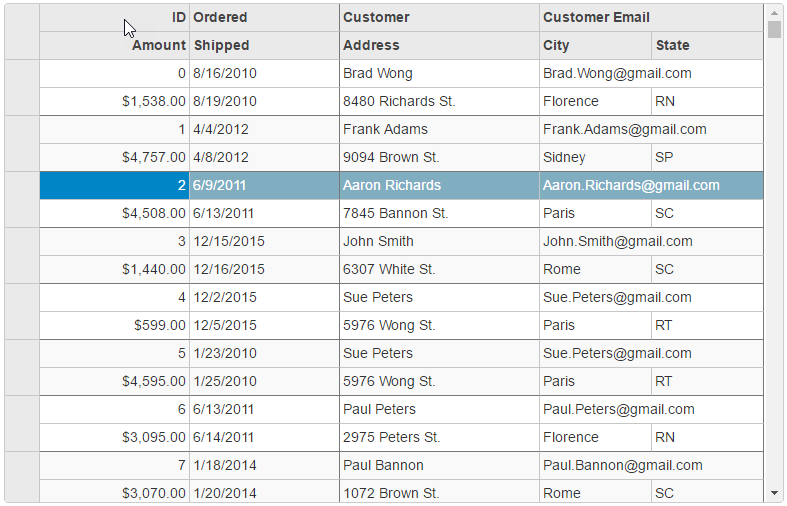The height and width of the screenshot is (506, 787).
Task: Click the scroll down arrow button
Action: [x=775, y=493]
